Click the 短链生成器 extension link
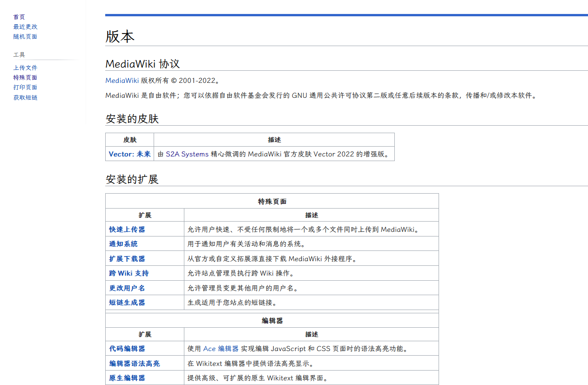The image size is (588, 385). [127, 302]
